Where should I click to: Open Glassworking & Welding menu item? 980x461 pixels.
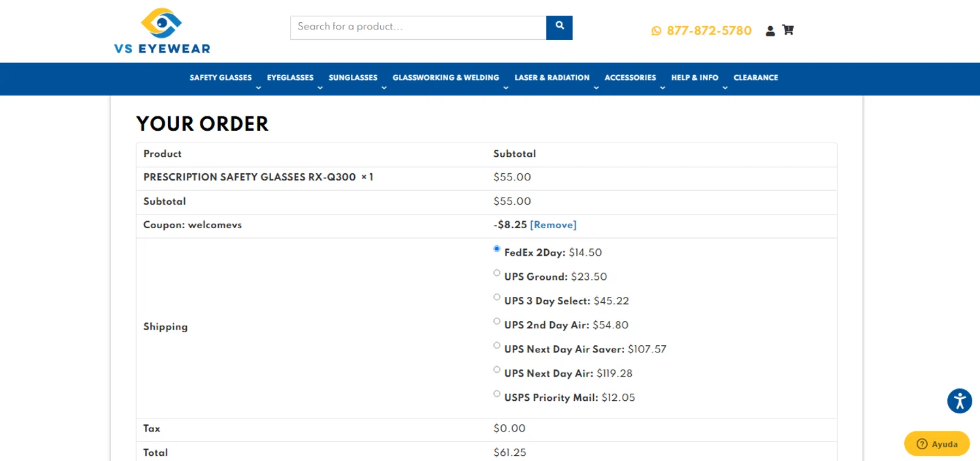click(446, 78)
